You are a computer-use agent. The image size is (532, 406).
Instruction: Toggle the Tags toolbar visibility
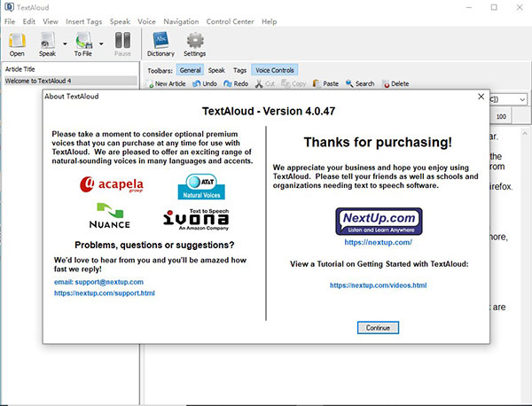coord(239,70)
